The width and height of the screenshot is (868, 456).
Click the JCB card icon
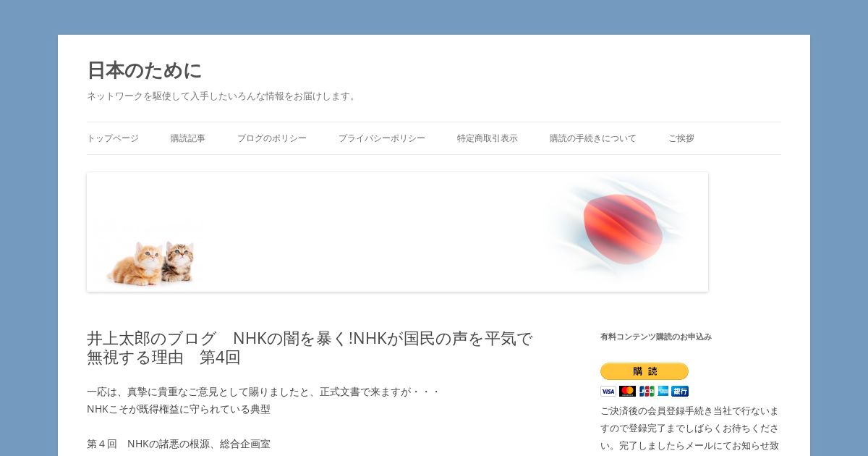[647, 391]
